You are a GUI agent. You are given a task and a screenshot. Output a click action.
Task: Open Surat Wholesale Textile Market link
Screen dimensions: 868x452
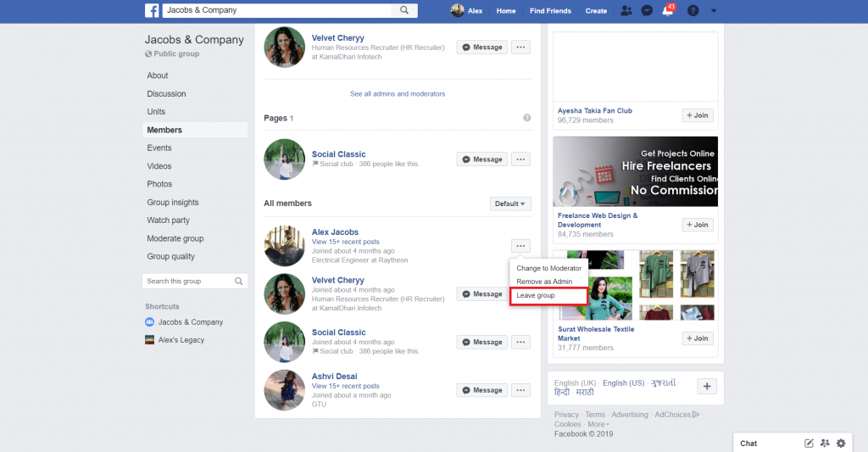pyautogui.click(x=596, y=333)
